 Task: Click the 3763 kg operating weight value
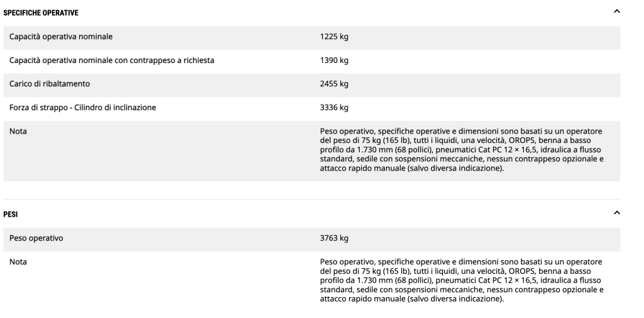[334, 238]
